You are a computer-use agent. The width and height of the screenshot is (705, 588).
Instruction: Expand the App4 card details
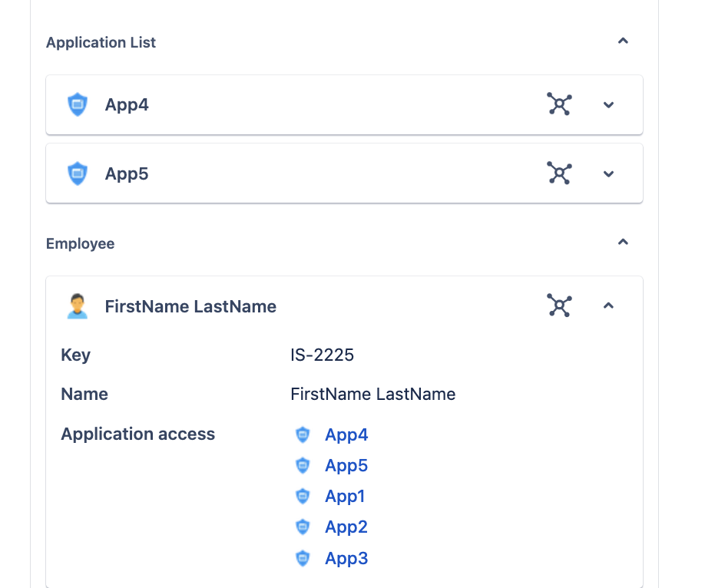click(609, 105)
